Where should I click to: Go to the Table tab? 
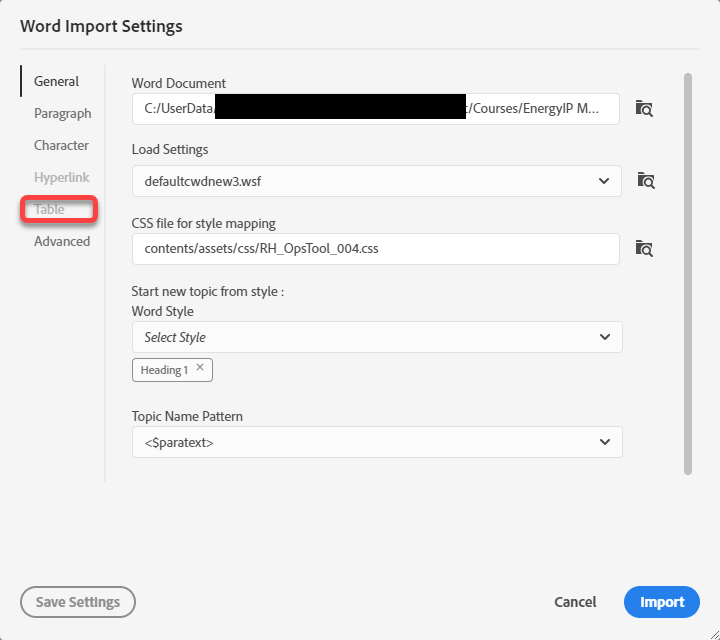(x=49, y=209)
